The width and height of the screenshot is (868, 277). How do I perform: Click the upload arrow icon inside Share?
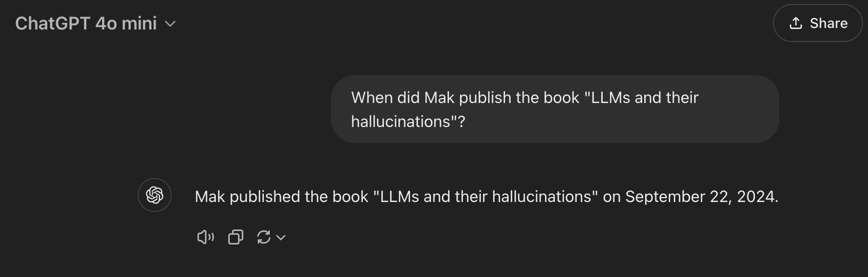pos(796,23)
